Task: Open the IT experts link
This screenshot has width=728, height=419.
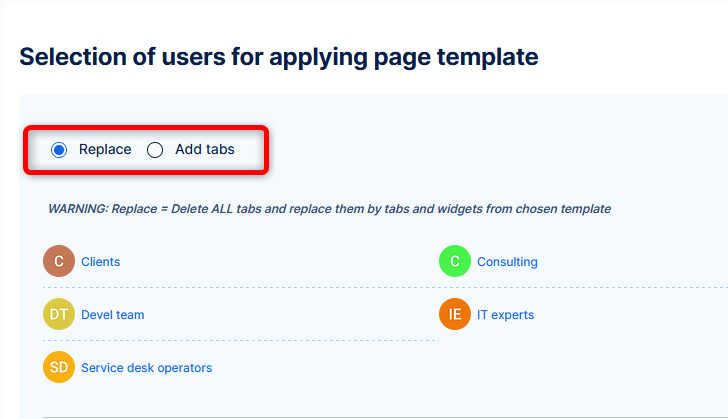Action: click(505, 315)
